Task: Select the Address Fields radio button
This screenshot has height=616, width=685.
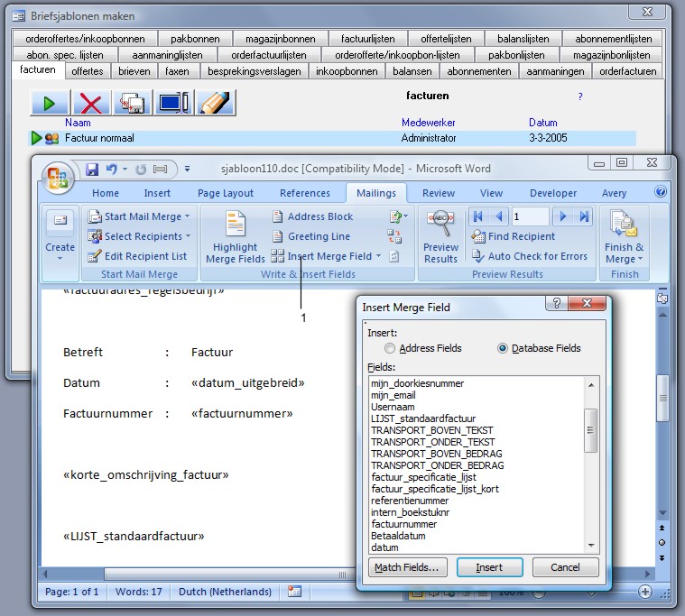Action: point(390,348)
